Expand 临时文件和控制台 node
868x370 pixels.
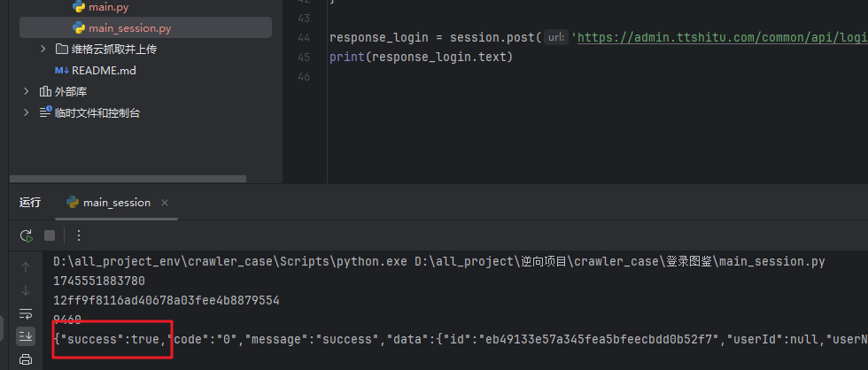click(27, 112)
